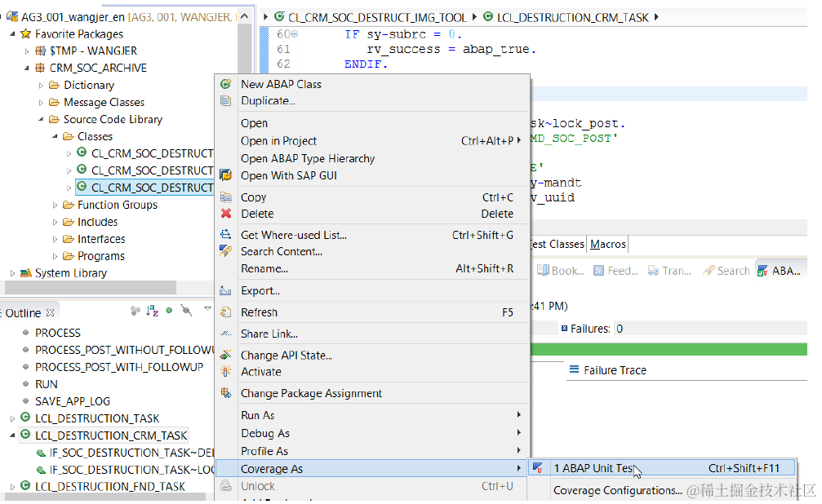Expand the $TMP - WANGJER package
Image resolution: width=822 pixels, height=504 pixels.
point(27,51)
